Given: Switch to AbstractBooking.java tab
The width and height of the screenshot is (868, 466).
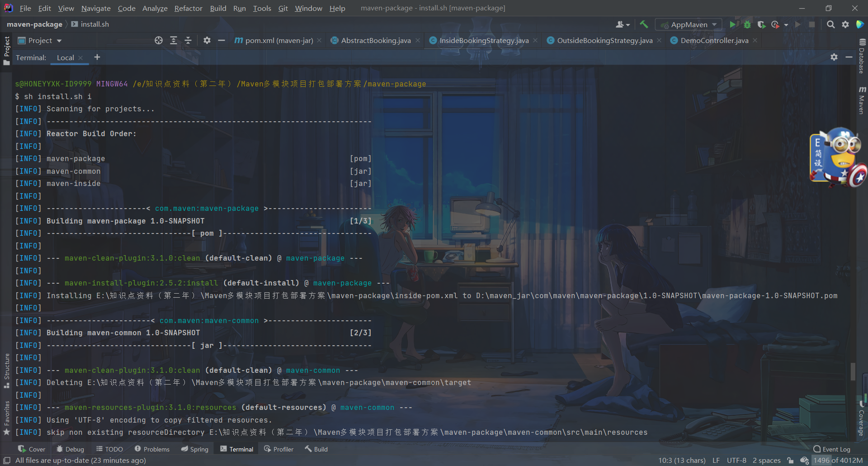Looking at the screenshot, I should pyautogui.click(x=376, y=40).
